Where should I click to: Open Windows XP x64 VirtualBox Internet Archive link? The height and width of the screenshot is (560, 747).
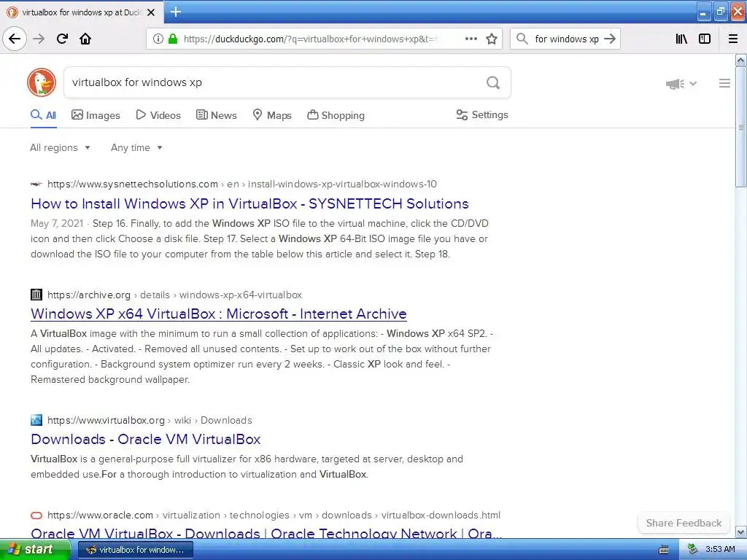click(x=219, y=314)
